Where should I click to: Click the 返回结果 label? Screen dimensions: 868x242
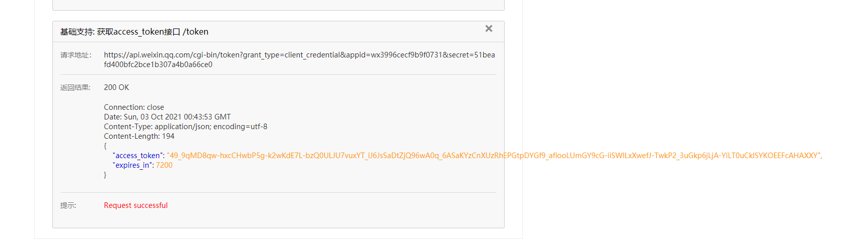tap(75, 87)
